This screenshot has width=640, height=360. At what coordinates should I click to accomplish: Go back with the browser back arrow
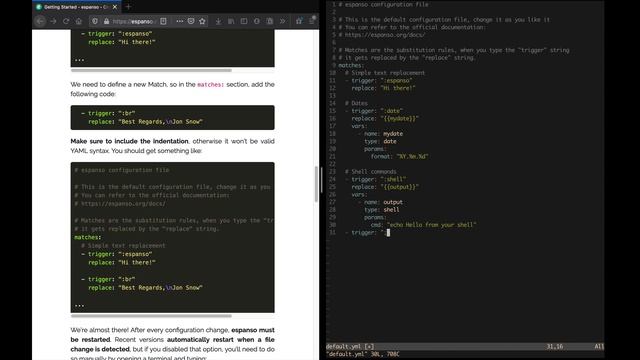40,21
